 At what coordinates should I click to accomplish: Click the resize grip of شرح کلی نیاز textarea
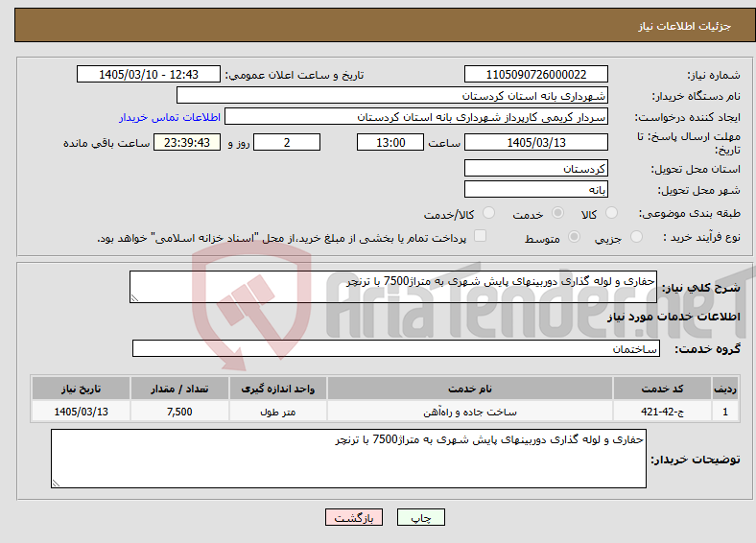(134, 298)
